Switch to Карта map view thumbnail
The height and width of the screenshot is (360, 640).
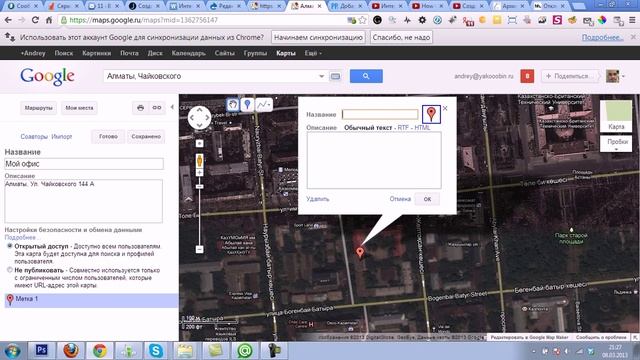(616, 116)
